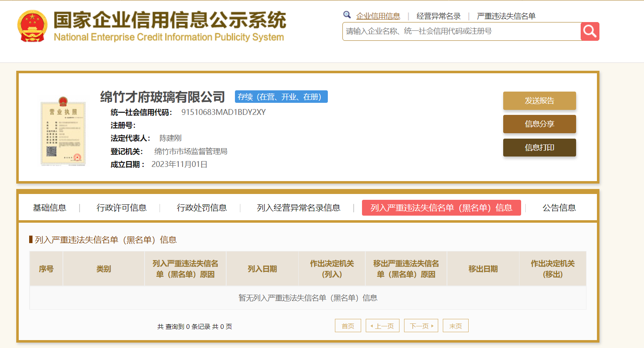
Task: Click the 共查询到 0 条记录 count text
Action: point(195,326)
